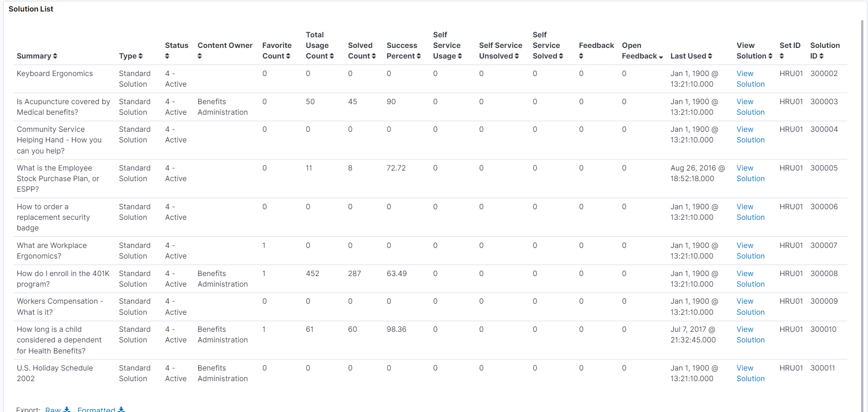Sort by Total Usage Count column
Image resolution: width=868 pixels, height=412 pixels.
(x=332, y=56)
